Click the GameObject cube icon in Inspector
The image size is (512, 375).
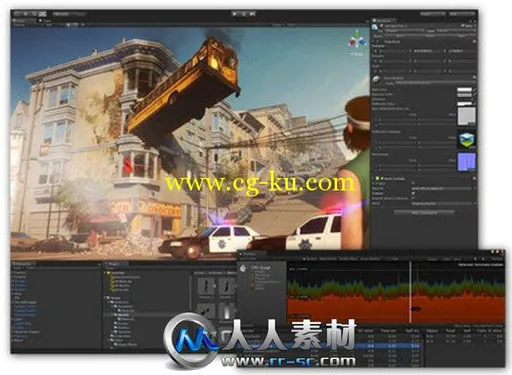click(376, 27)
